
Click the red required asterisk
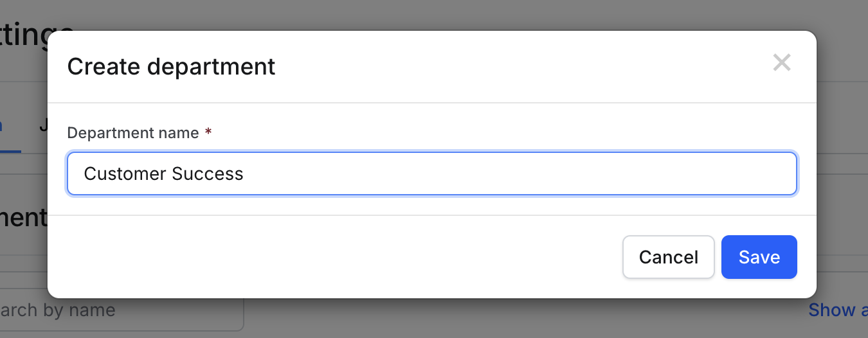pyautogui.click(x=208, y=132)
